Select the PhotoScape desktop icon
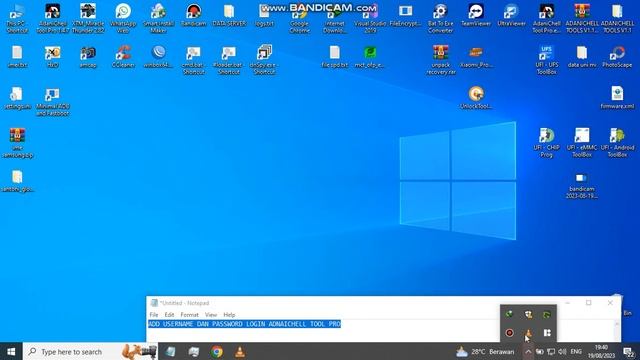Viewport: 640px width, 360px height. (617, 56)
